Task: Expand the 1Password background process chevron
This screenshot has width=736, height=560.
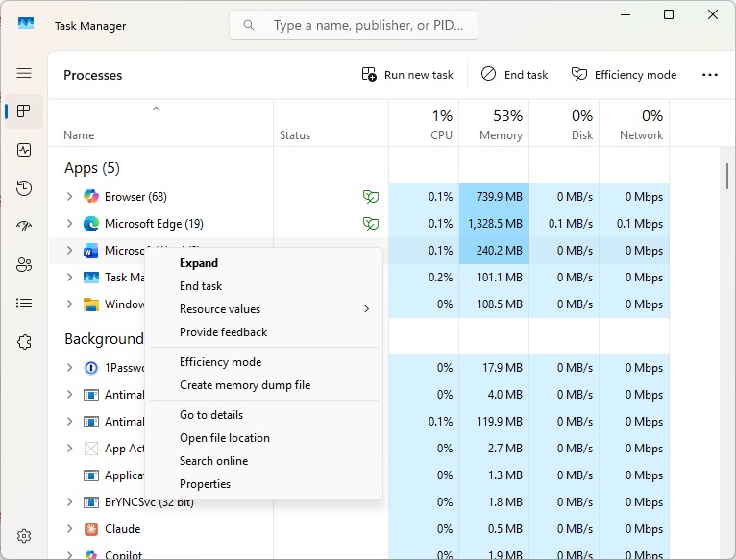Action: tap(69, 367)
